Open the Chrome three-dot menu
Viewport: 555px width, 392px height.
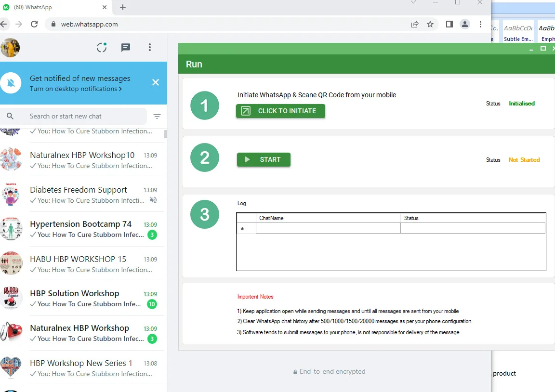481,24
